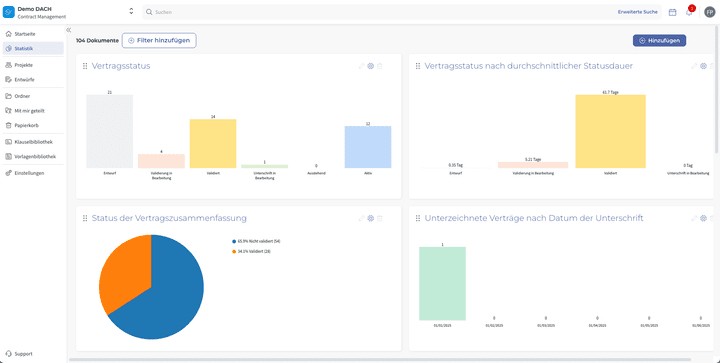Open Vertragszusammenfassung widget settings gear
Screen dimensions: 720x363
pos(371,218)
